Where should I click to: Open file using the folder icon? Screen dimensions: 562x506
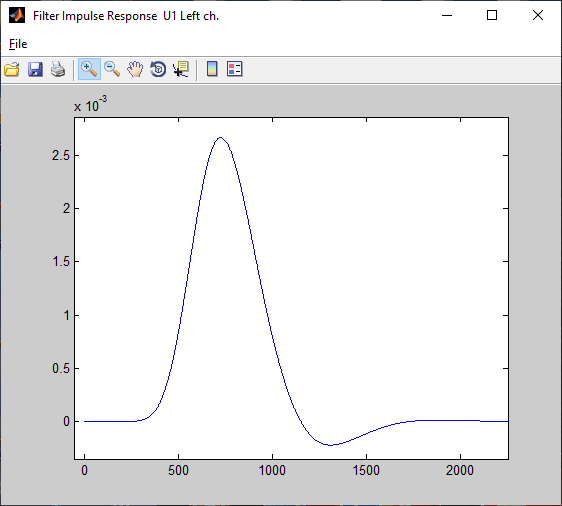point(12,69)
